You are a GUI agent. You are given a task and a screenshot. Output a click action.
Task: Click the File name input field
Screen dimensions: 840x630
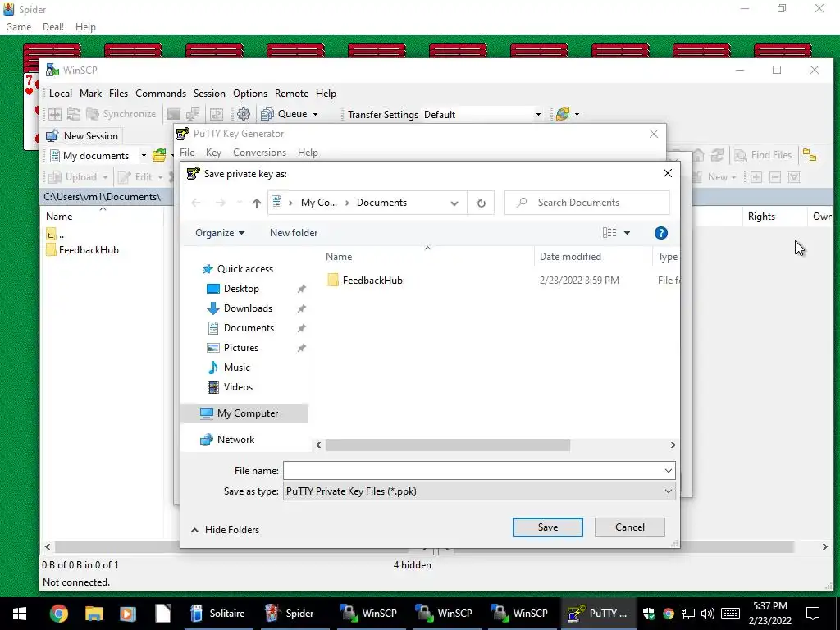[x=472, y=470]
